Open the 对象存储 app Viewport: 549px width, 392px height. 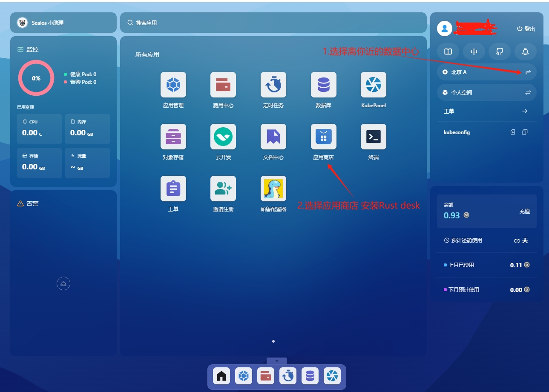coord(173,137)
